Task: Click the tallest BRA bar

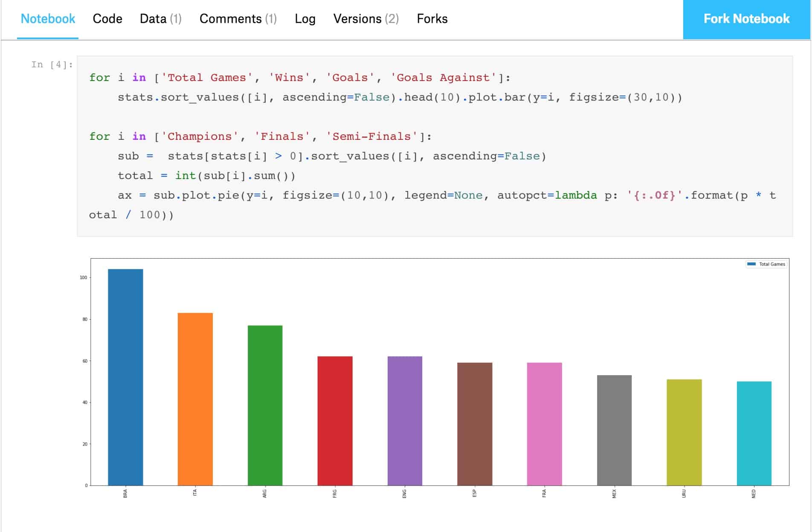Action: point(126,375)
